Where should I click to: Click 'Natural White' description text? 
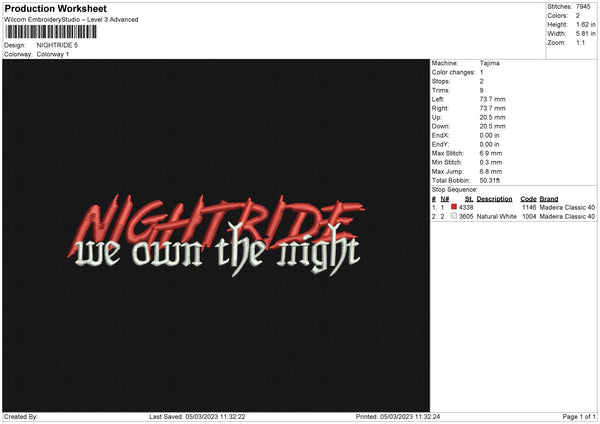(x=497, y=217)
